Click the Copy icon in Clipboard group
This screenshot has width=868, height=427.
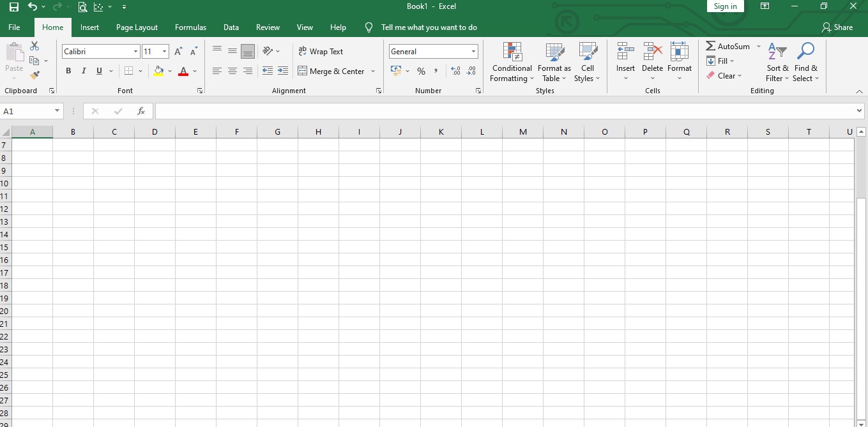tap(34, 61)
